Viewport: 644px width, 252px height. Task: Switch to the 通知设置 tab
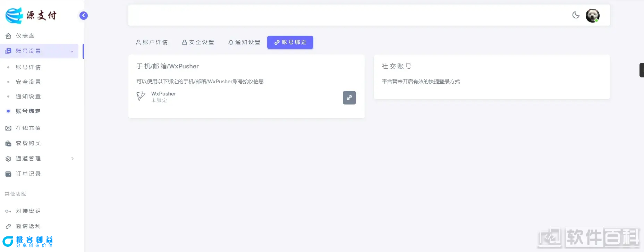point(244,42)
